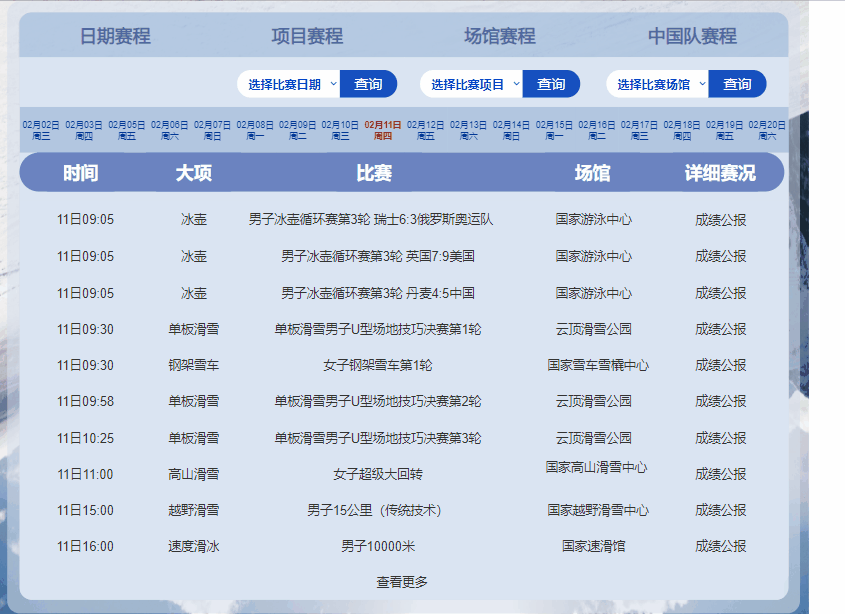Click event text 女子超级大回转
Image resolution: width=845 pixels, height=614 pixels.
(x=378, y=474)
